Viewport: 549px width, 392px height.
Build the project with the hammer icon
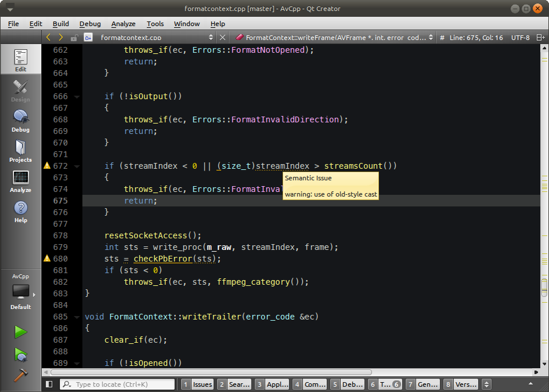point(21,376)
